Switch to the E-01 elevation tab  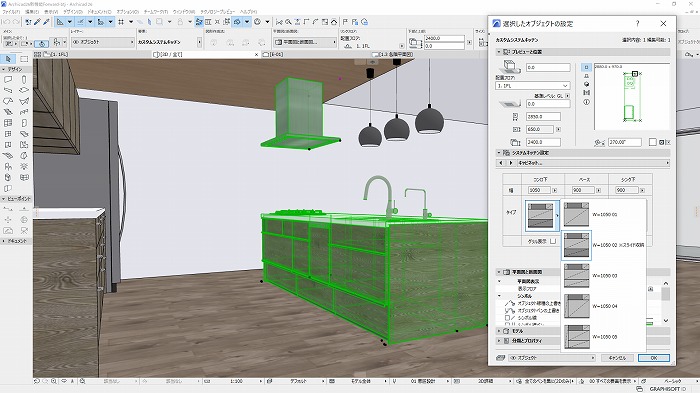pos(273,54)
